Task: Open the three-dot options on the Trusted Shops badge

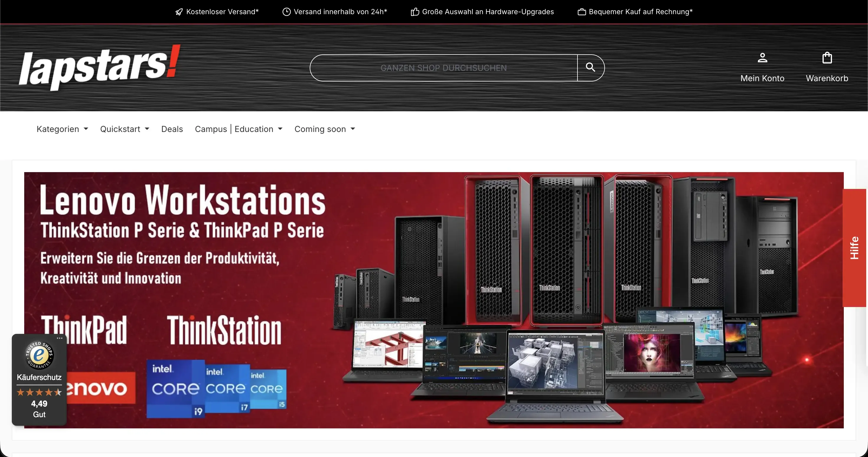Action: pos(60,338)
